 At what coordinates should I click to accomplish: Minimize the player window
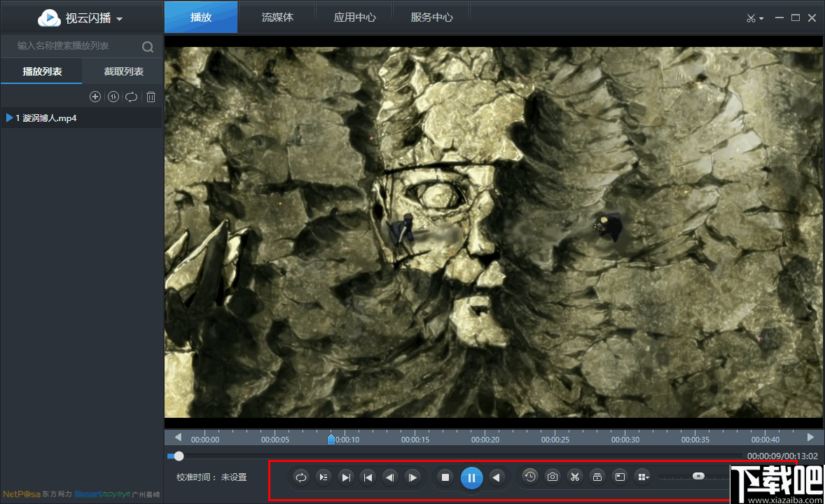(779, 18)
